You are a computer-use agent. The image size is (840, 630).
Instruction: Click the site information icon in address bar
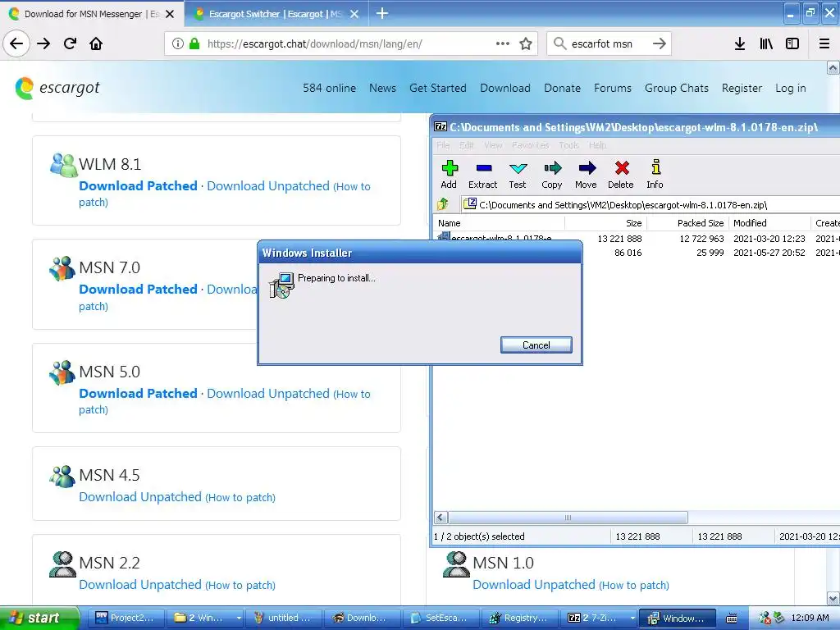click(x=178, y=43)
